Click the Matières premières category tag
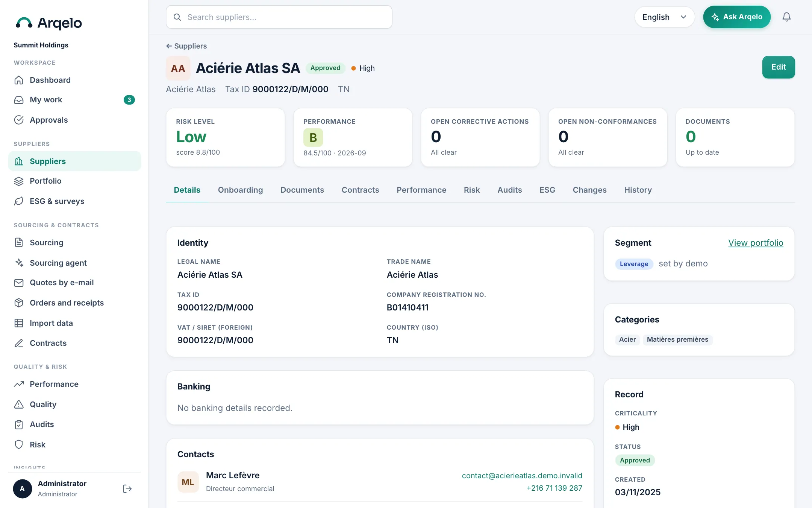812x508 pixels. [x=677, y=339]
